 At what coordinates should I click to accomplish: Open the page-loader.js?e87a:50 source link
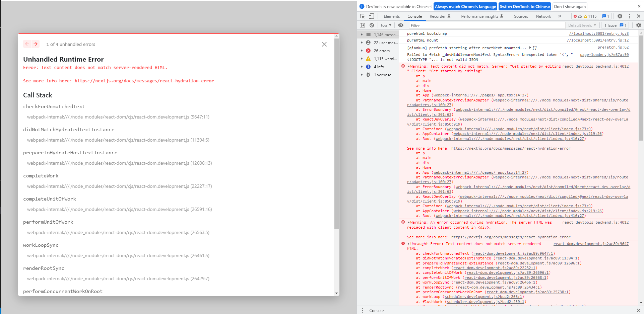tap(604, 55)
